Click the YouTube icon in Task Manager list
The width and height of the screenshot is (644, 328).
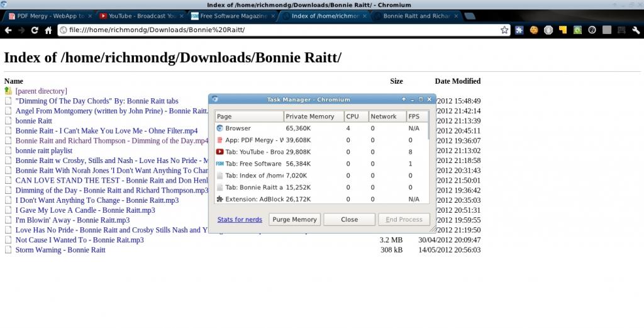(x=219, y=152)
